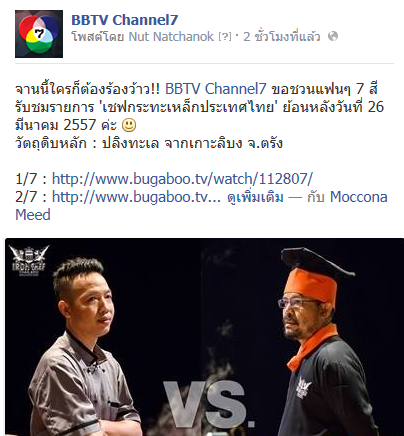Open the truncated bugaboo.tv link after 2/7
Image resolution: width=404 pixels, height=436 pixels.
136,197
